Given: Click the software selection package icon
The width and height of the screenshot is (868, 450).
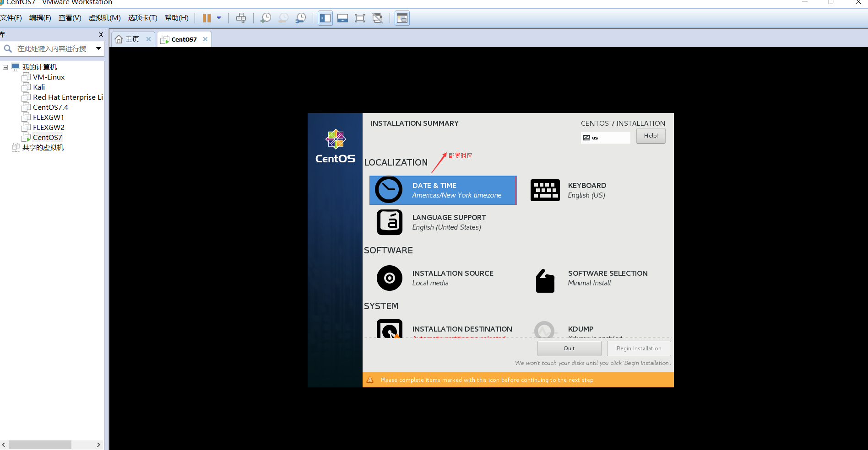Looking at the screenshot, I should [545, 280].
